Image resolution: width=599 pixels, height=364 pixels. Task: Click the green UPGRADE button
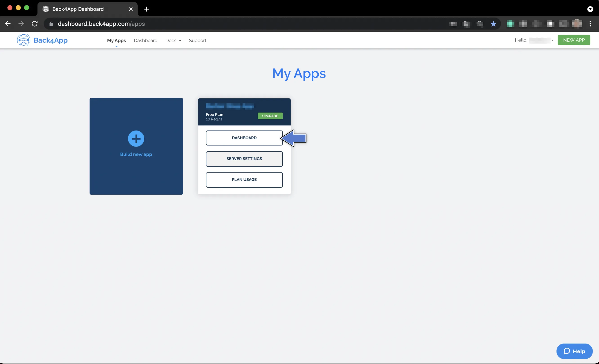[270, 116]
